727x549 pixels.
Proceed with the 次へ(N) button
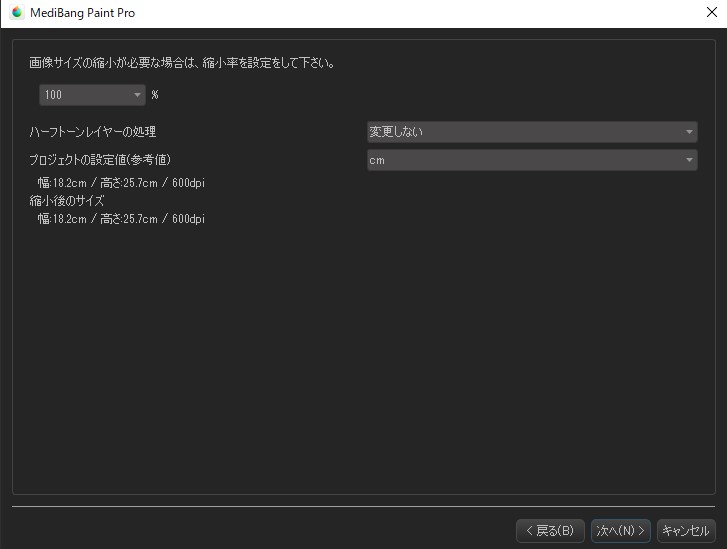tap(621, 530)
